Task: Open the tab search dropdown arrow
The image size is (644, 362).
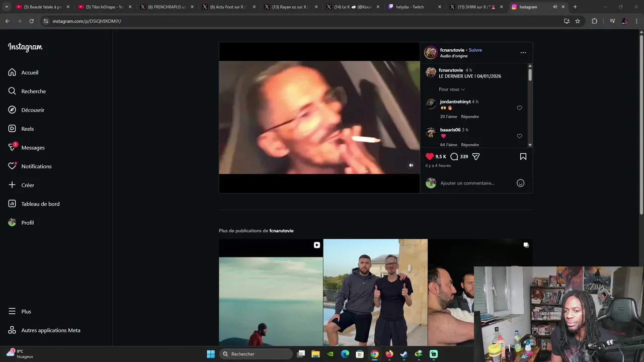Action: [7, 7]
